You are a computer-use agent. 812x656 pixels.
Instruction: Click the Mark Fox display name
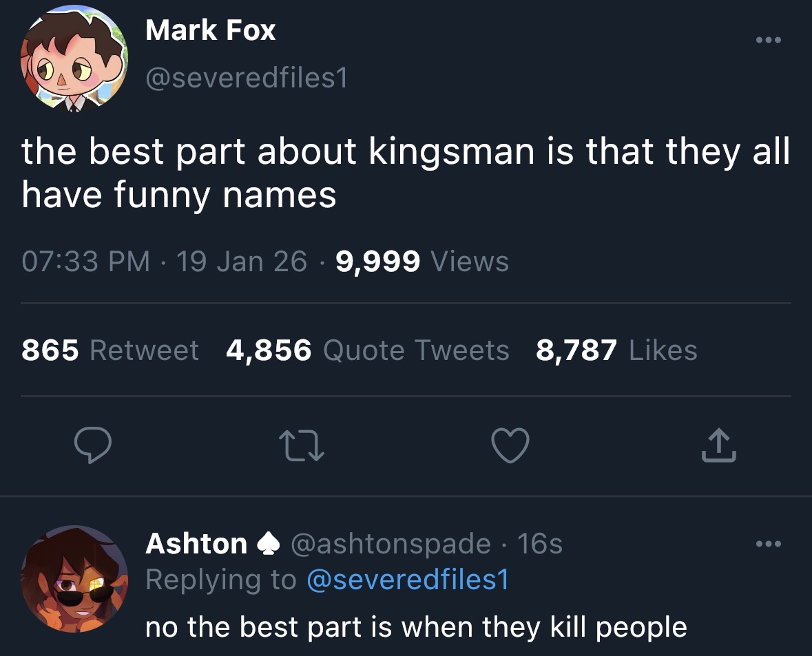211,30
